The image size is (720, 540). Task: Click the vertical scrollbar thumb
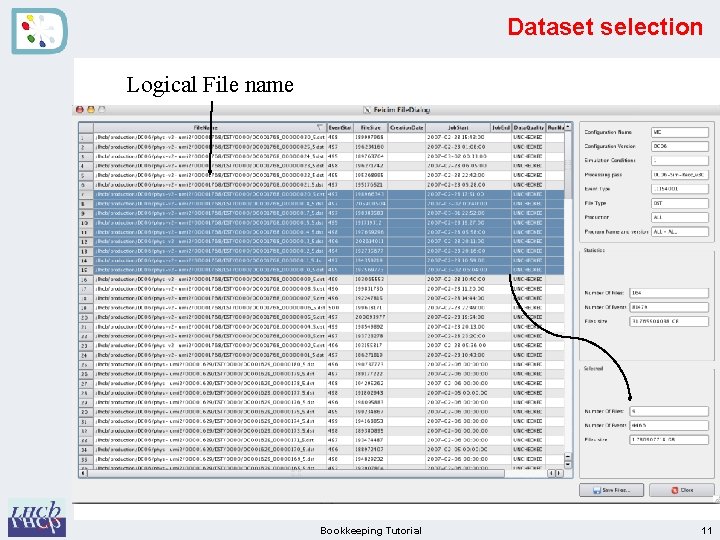pyautogui.click(x=568, y=164)
